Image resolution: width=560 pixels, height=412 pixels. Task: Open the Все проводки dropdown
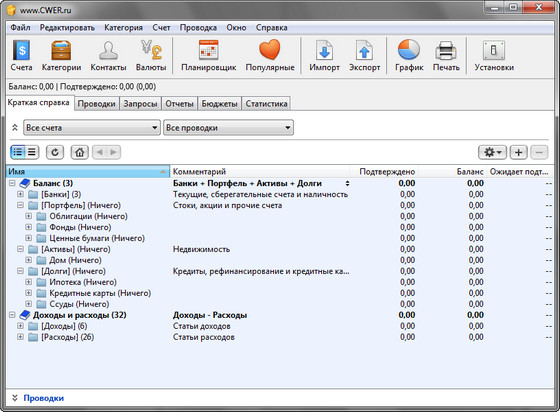(x=229, y=128)
